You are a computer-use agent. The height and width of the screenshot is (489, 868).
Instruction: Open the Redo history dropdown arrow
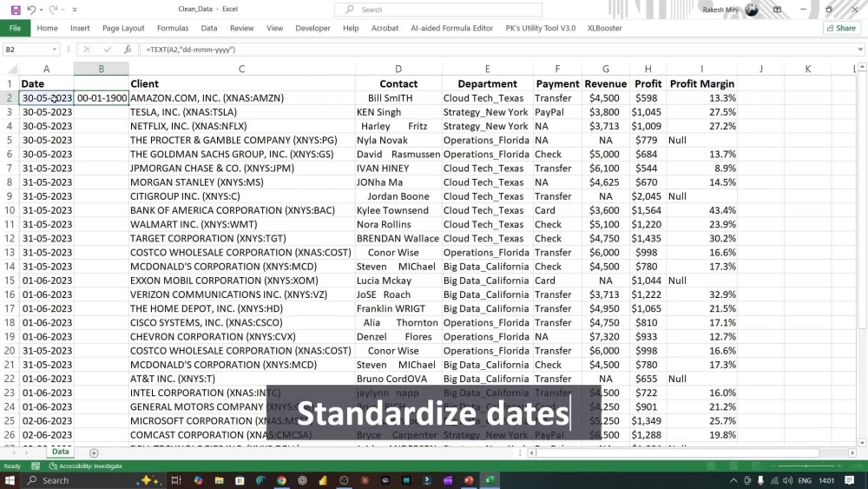click(62, 10)
